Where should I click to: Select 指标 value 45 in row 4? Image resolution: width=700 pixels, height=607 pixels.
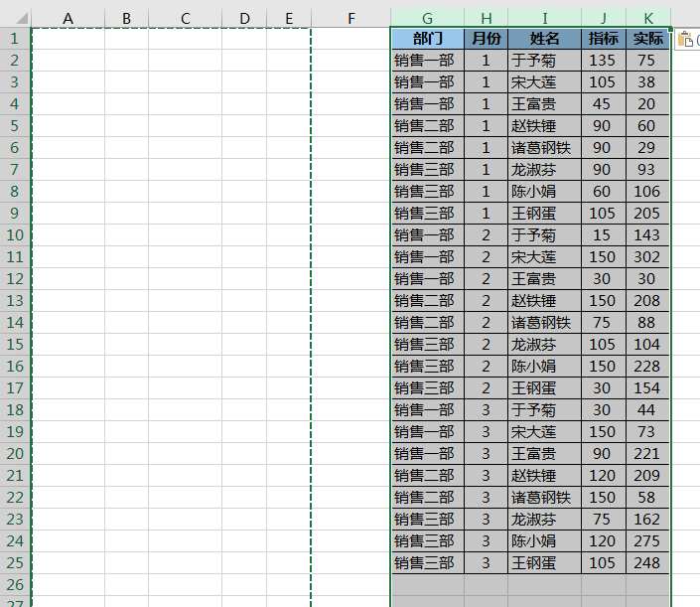tap(604, 104)
